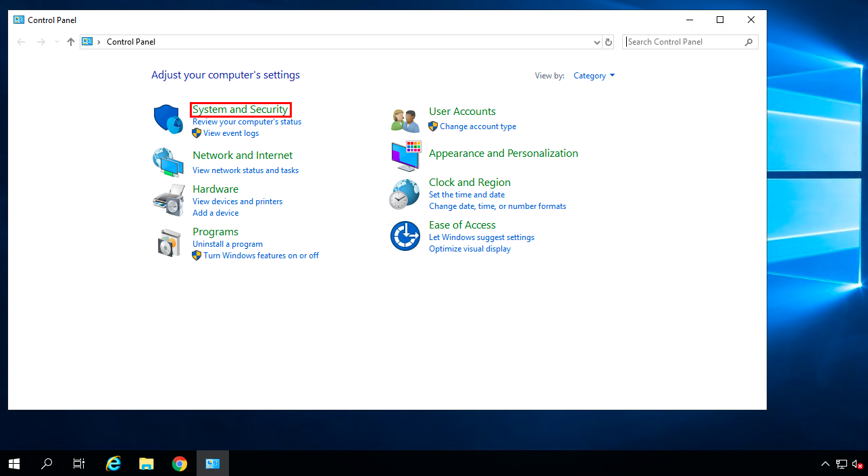Screen dimensions: 868x476
Task: Select the Add a device link
Action: tap(215, 213)
